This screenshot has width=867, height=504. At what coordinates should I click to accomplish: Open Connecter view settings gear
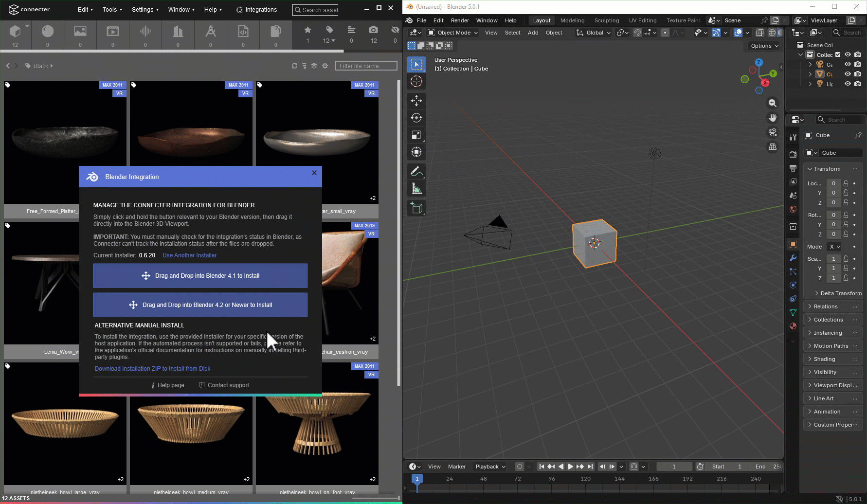(x=325, y=66)
